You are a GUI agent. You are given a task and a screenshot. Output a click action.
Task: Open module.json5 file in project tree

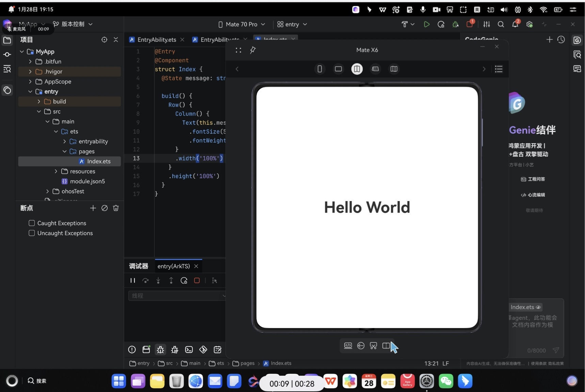point(87,181)
